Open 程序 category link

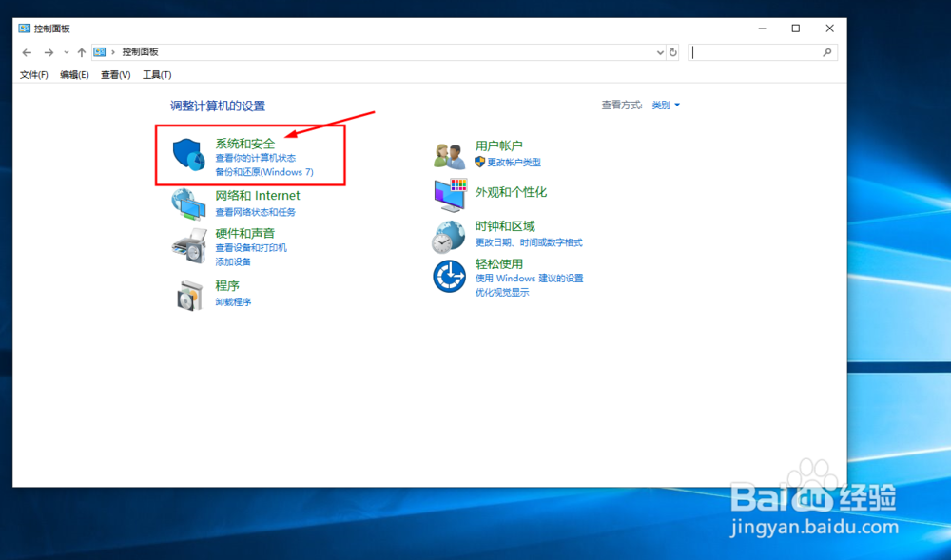(x=227, y=285)
